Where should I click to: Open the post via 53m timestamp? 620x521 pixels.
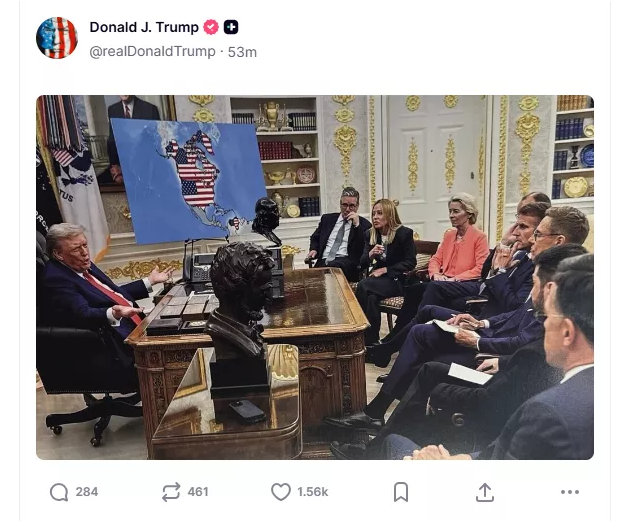click(242, 52)
